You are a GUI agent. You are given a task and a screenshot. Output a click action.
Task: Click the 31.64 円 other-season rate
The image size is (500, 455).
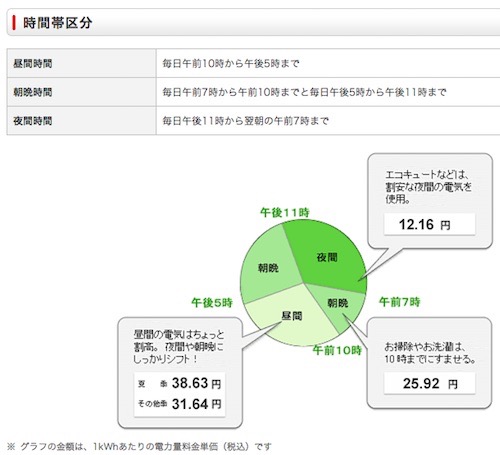(x=196, y=404)
